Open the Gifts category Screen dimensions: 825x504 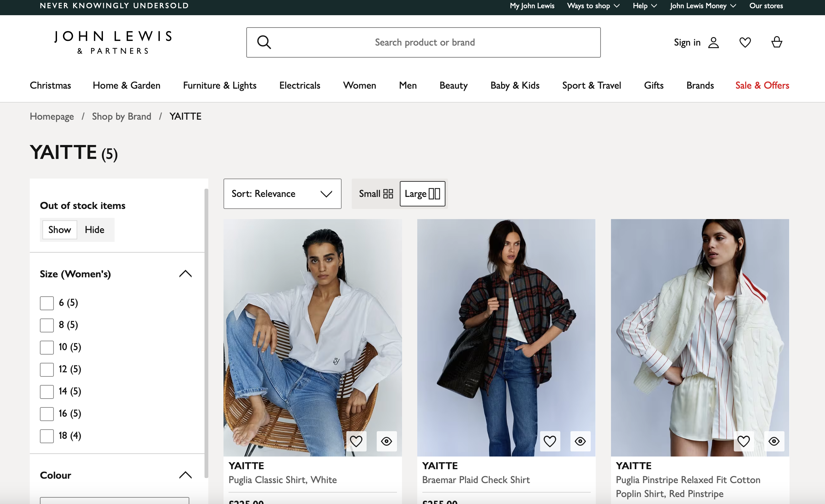[653, 85]
